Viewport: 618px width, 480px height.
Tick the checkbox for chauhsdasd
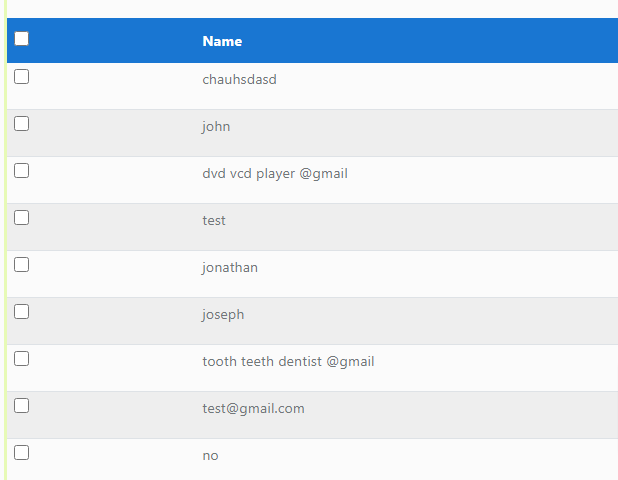click(x=22, y=77)
